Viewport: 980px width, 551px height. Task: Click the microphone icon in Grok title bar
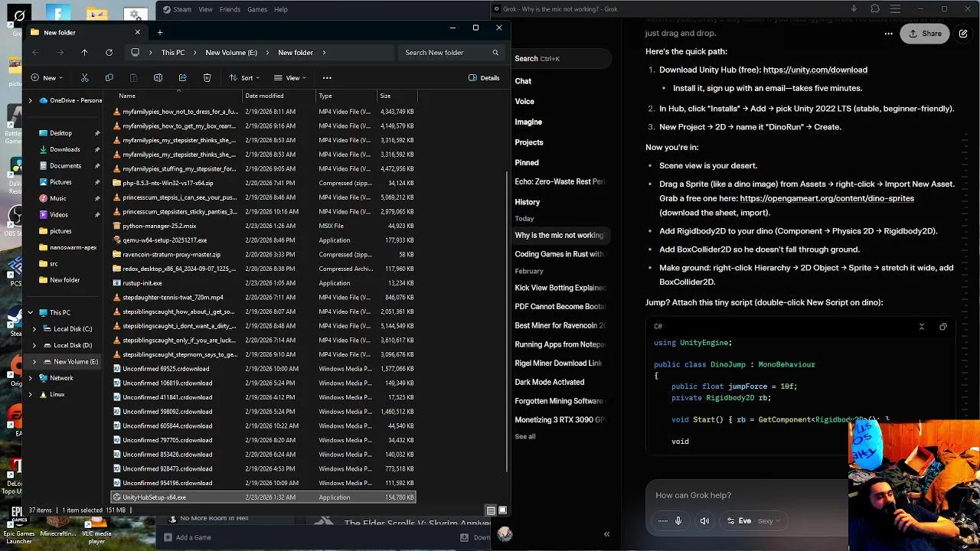(x=854, y=9)
